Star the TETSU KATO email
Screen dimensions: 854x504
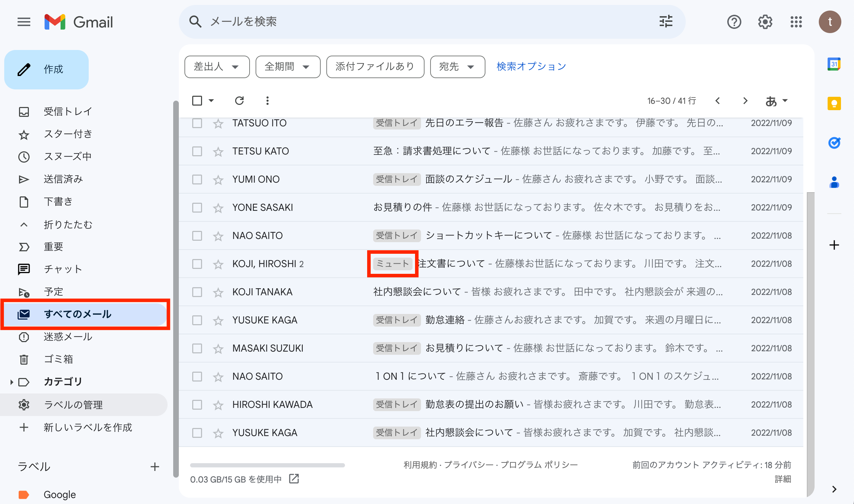pyautogui.click(x=218, y=151)
